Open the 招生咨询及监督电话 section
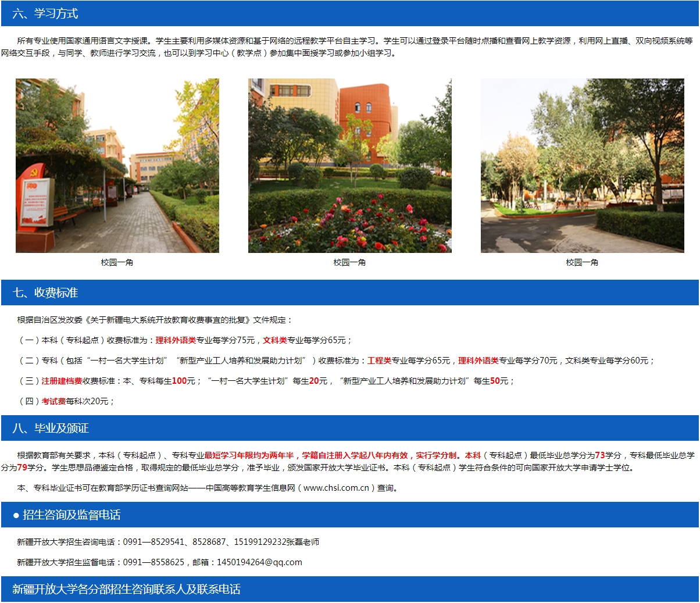Viewport: 700px width, 603px height. tap(57, 514)
